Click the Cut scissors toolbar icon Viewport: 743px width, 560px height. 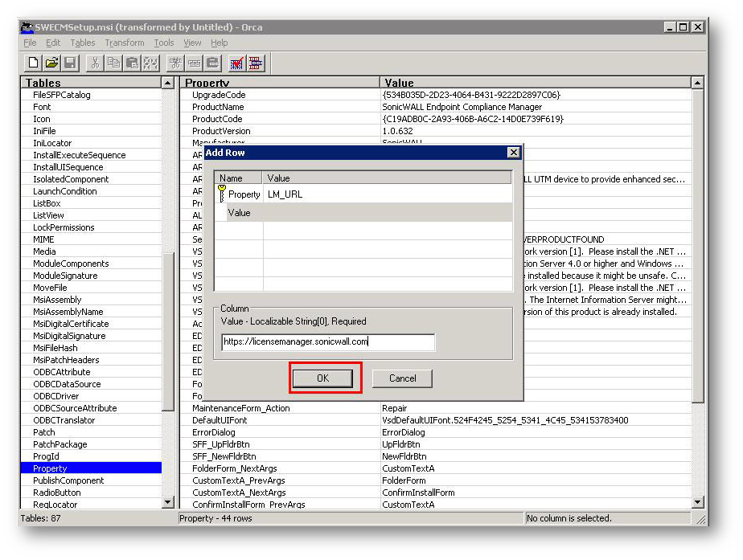(x=95, y=63)
